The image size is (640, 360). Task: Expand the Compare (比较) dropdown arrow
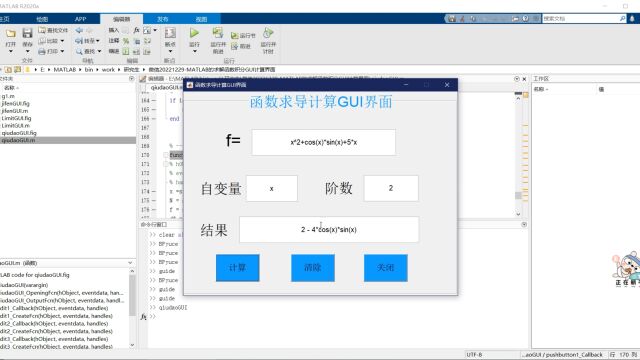point(62,41)
